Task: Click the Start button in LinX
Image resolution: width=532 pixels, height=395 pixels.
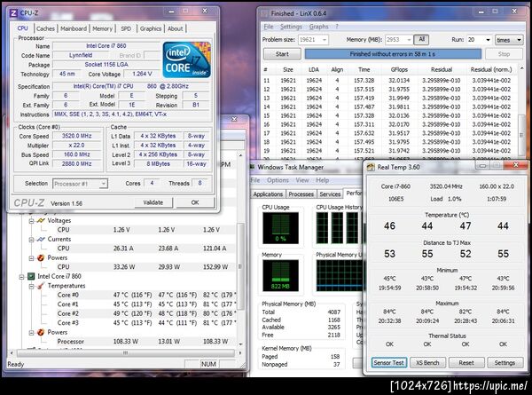Action: (x=282, y=54)
